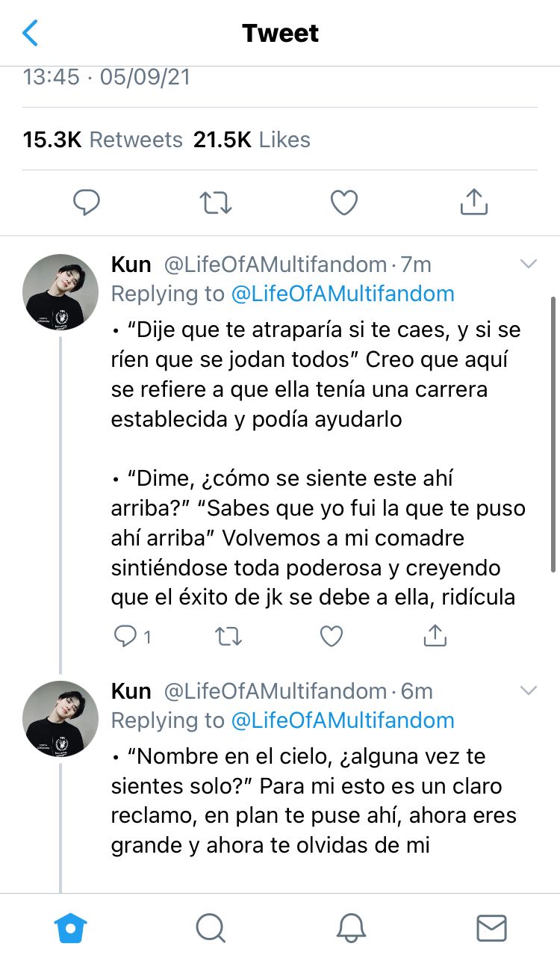Tap the main tweet's retweet icon
This screenshot has width=560, height=967.
click(x=216, y=202)
